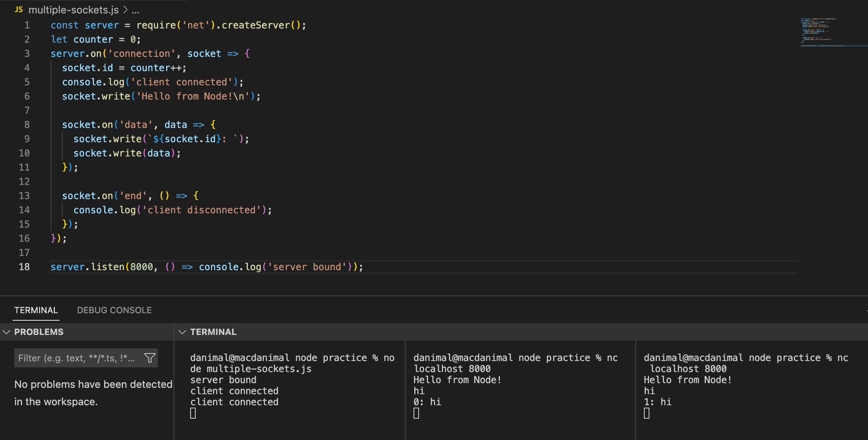Click '${socket.id}' template on line 9
The image size is (868, 440).
click(187, 139)
